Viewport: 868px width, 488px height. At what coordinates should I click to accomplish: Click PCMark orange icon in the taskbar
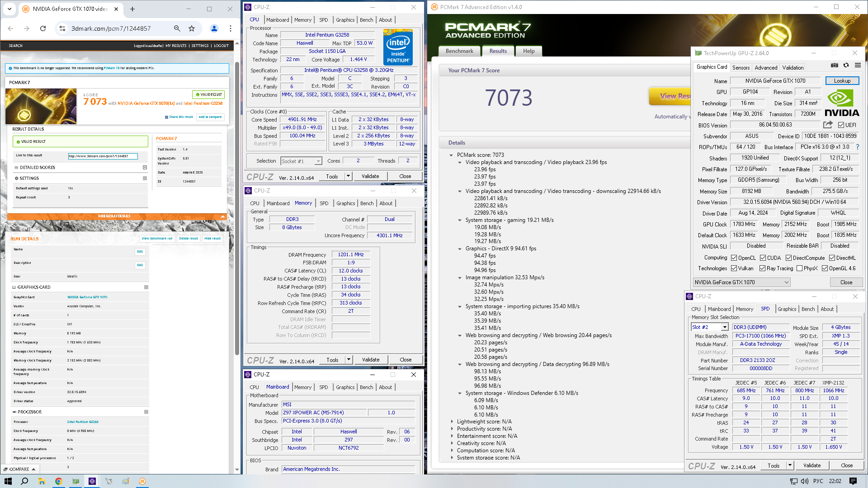click(142, 481)
